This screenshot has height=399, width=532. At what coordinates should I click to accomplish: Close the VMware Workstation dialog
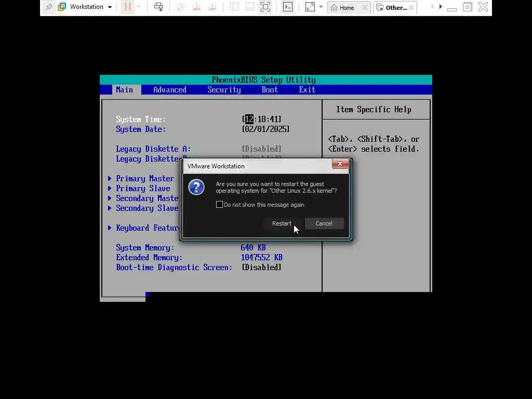[340, 164]
